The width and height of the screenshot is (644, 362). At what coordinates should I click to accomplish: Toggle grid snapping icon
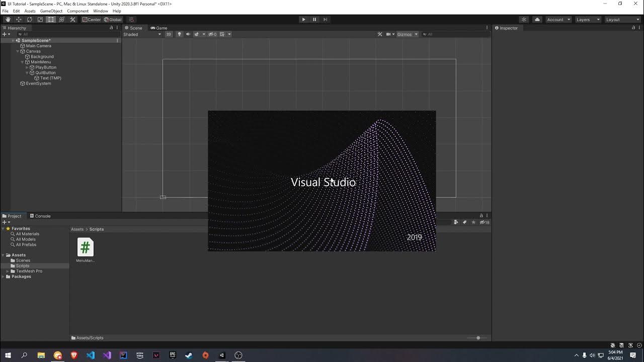131,20
